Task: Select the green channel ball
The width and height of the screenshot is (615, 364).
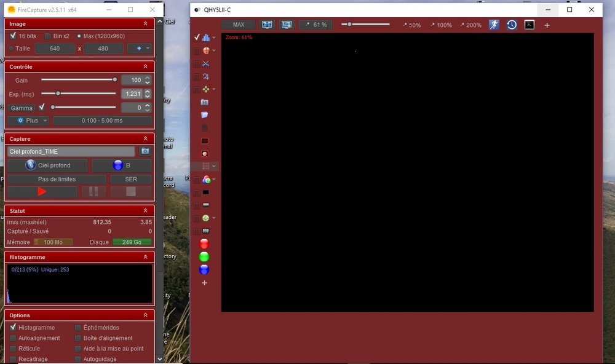Action: (x=204, y=257)
